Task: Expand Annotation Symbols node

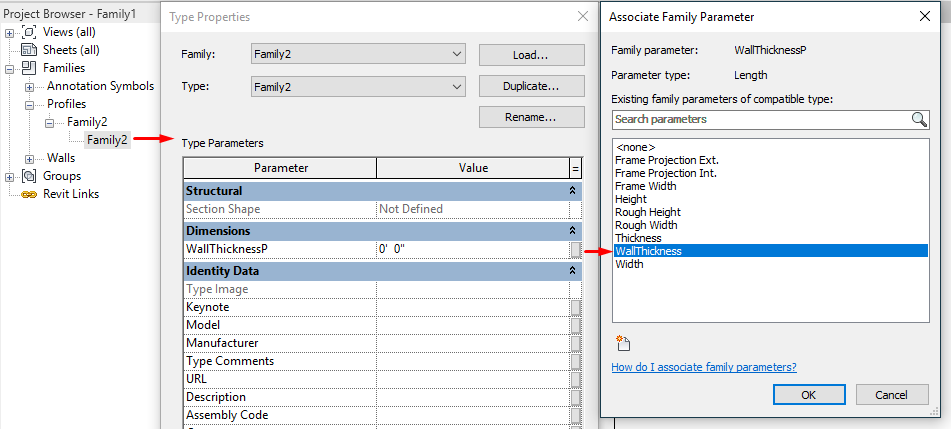Action: (30, 87)
